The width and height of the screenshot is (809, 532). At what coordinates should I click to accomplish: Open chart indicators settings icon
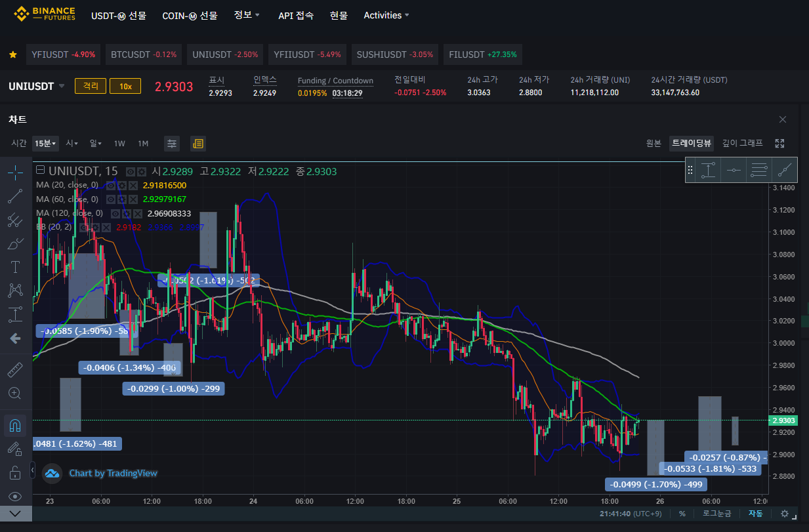(x=172, y=143)
